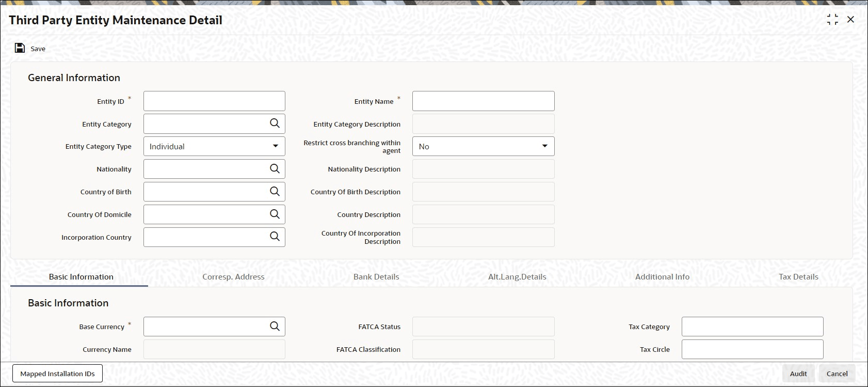Click the General Information section heading
Viewport: 868px width, 387px height.
tap(74, 78)
